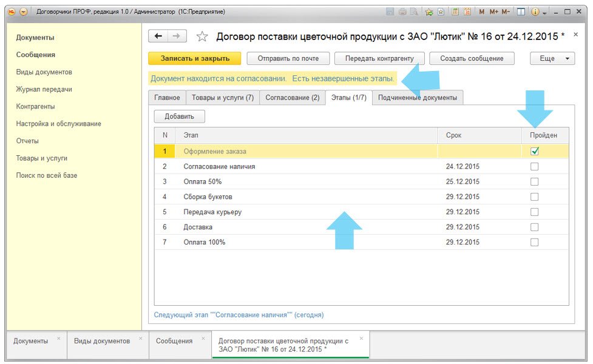The height and width of the screenshot is (364, 593).
Task: Check Пройден for Сборка букетов
Action: (x=534, y=197)
